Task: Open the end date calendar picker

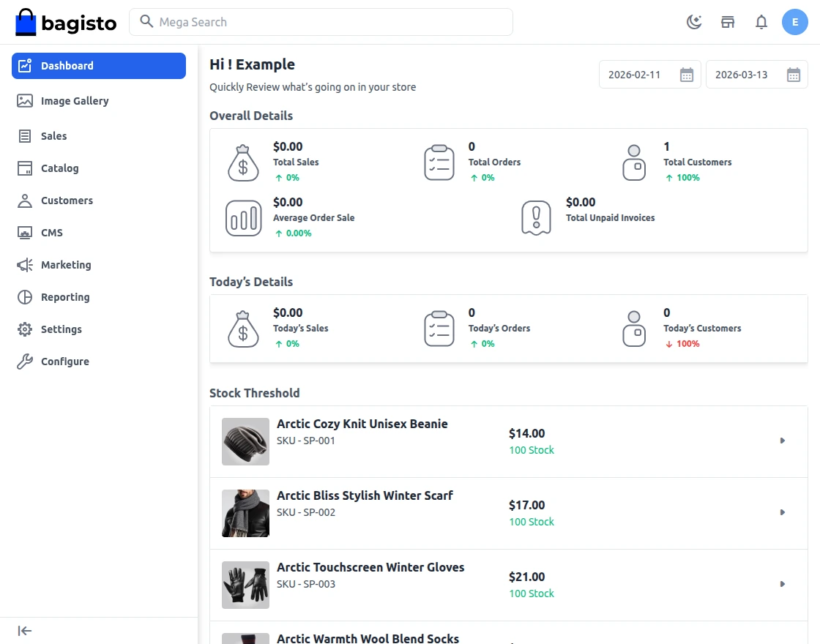Action: [793, 75]
